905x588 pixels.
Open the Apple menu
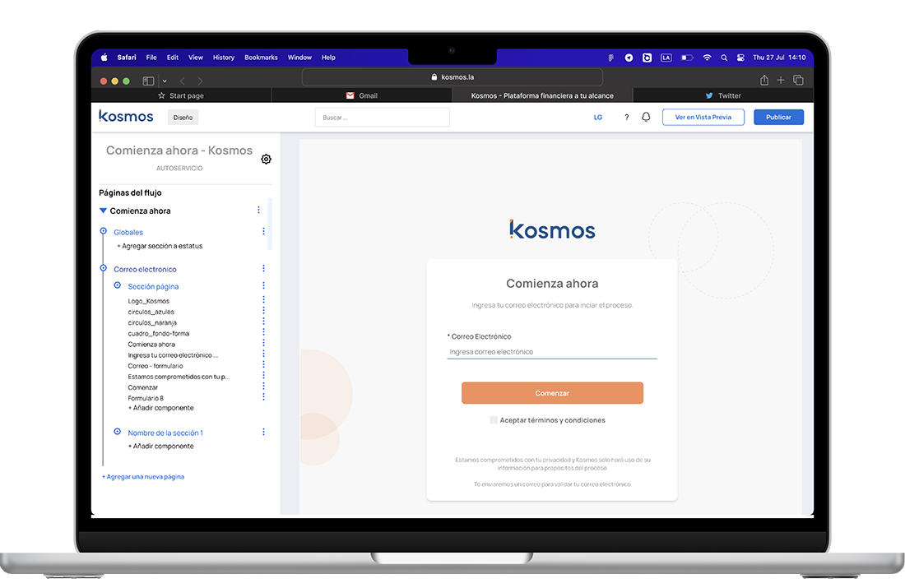[104, 57]
